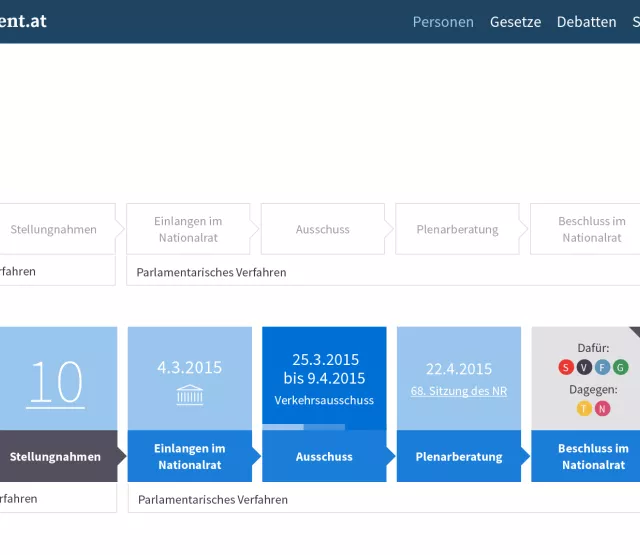Click the outlined Ausschuss step in upper timeline

322,229
